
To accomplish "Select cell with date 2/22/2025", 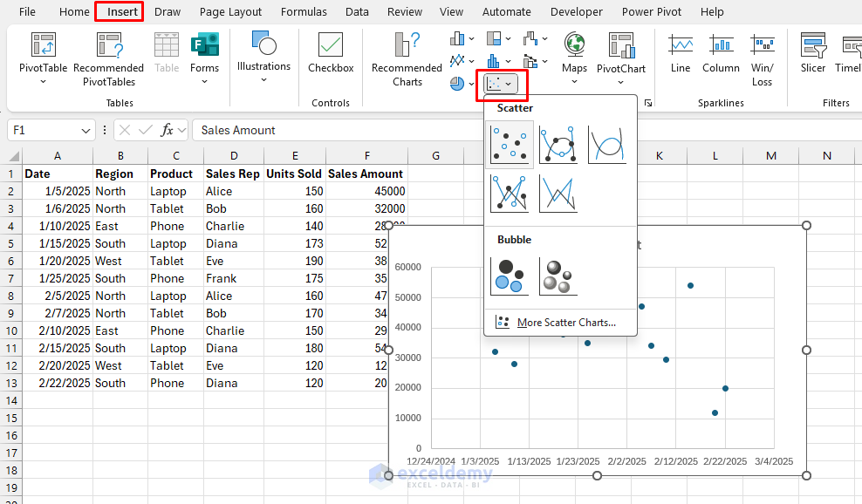I will (x=58, y=383).
